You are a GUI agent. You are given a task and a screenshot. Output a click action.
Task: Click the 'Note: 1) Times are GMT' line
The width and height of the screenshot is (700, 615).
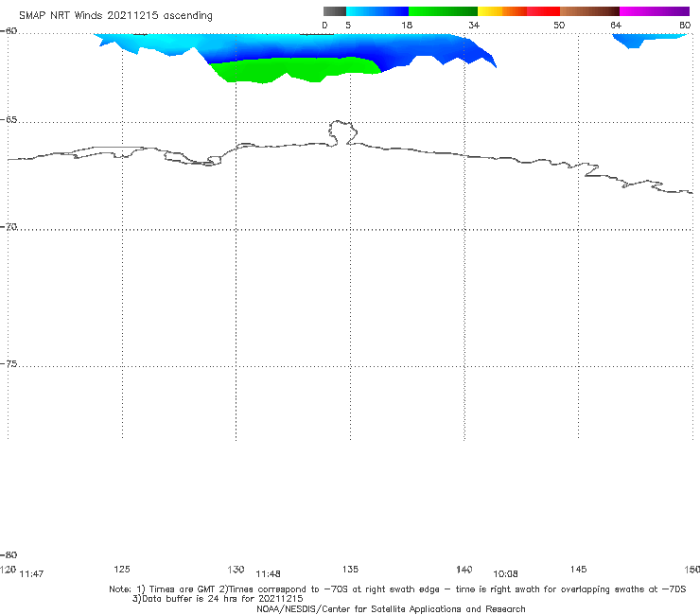point(397,589)
